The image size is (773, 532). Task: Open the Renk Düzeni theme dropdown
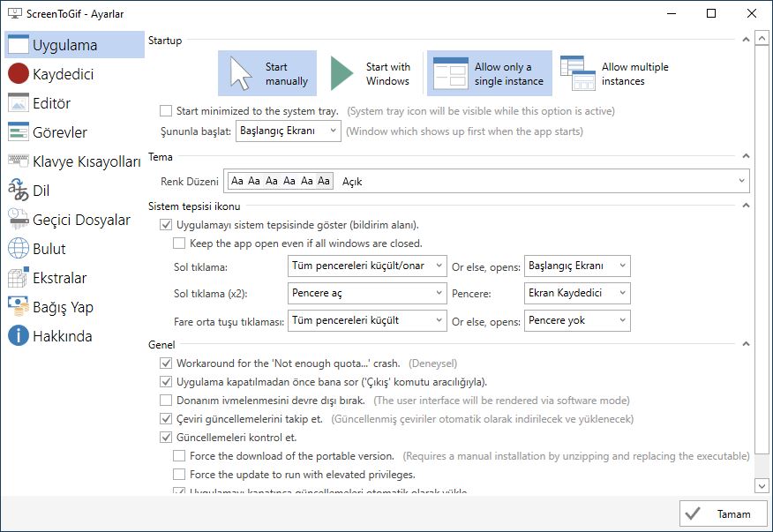(x=486, y=181)
